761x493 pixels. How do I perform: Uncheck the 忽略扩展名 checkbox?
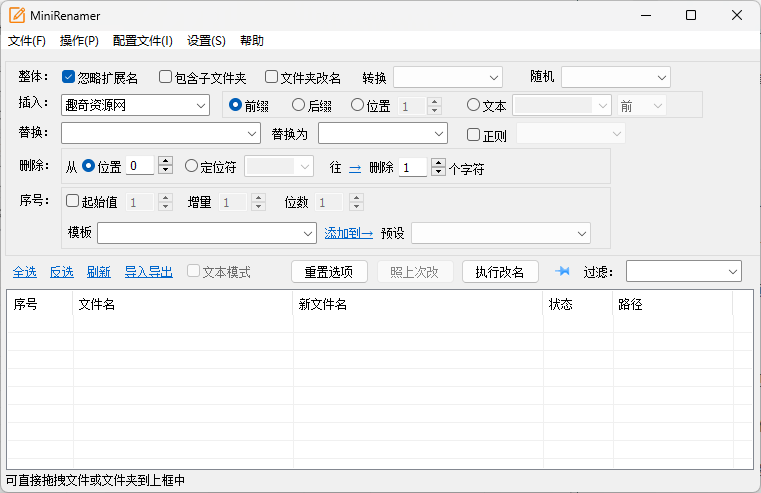(69, 77)
